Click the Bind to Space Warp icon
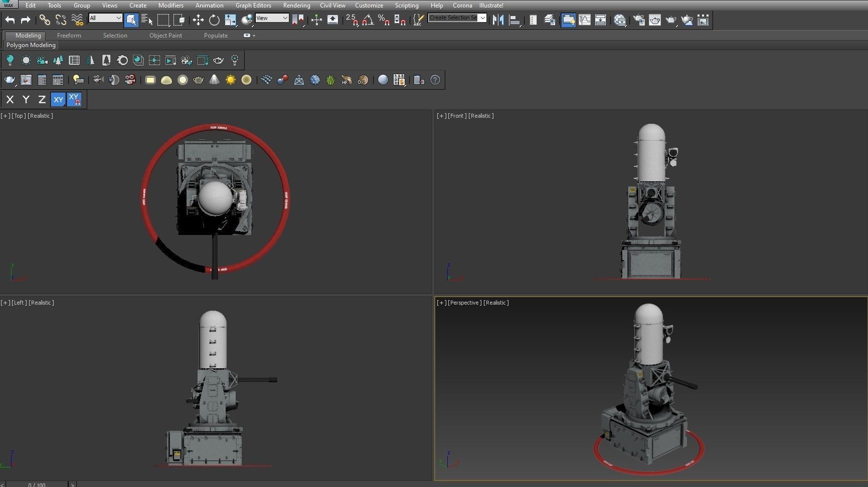This screenshot has height=487, width=868. coord(77,20)
